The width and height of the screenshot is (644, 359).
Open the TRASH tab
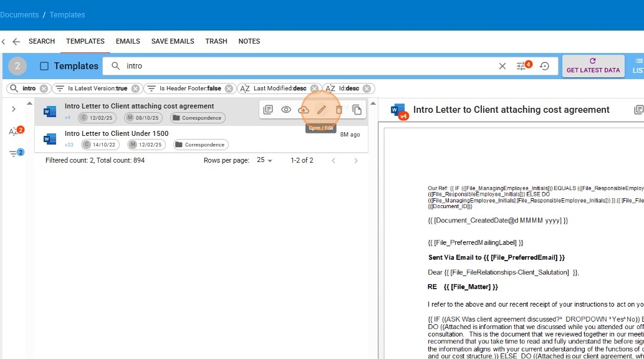click(x=216, y=41)
